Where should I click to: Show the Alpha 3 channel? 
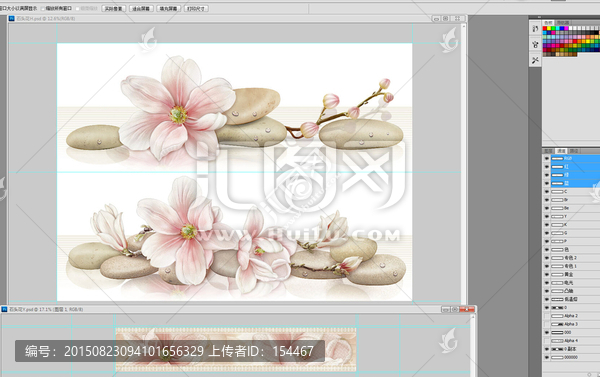tap(546, 324)
